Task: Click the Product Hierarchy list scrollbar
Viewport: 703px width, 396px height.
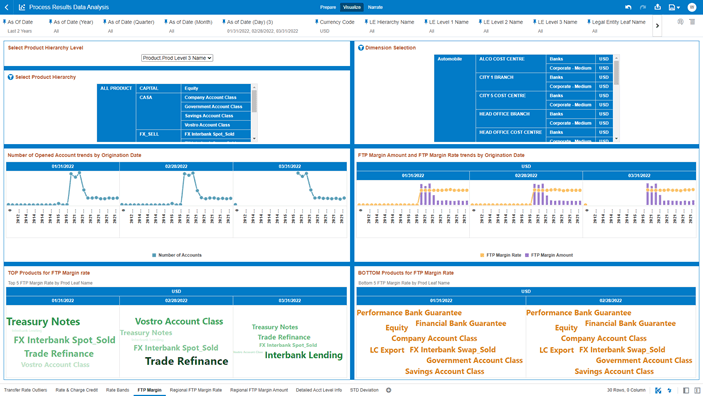Action: tap(255, 101)
